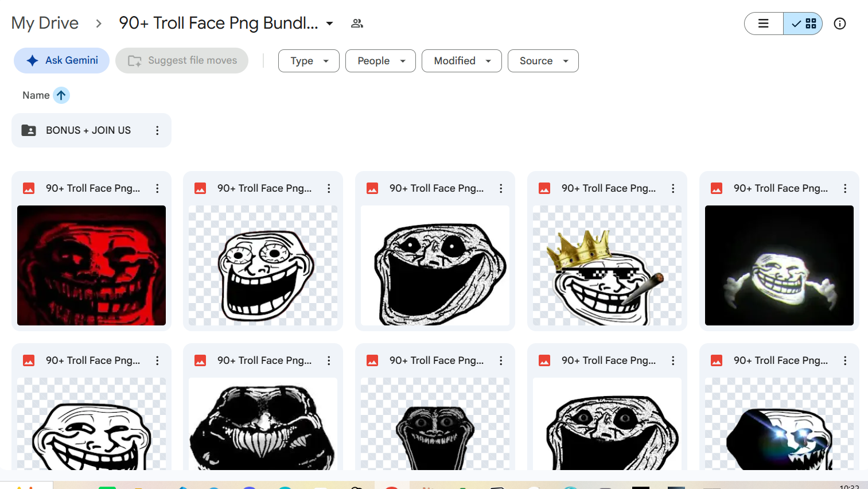Reverse sort direction with the up arrow

pos(61,95)
